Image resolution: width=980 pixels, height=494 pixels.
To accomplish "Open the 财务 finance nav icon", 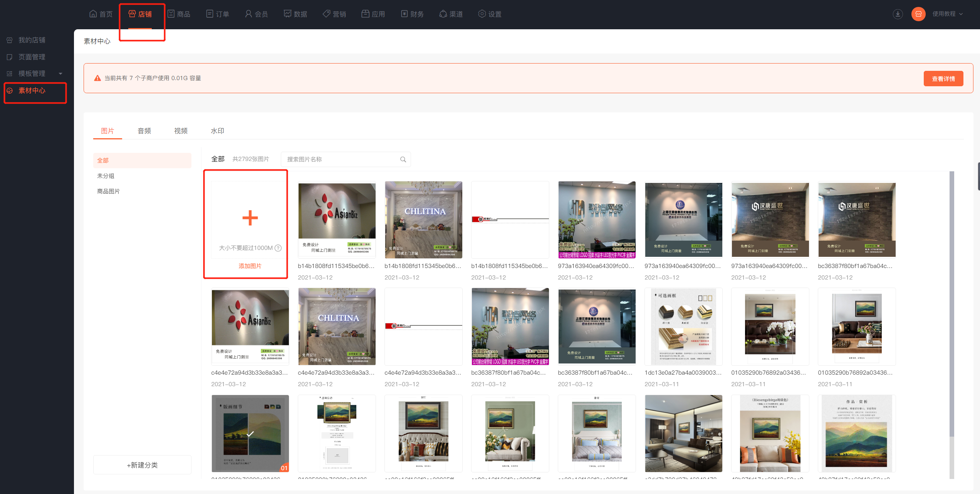I will 404,14.
